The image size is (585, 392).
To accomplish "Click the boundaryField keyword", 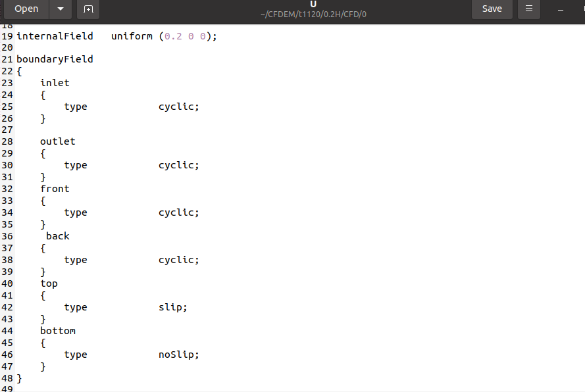I will point(55,59).
